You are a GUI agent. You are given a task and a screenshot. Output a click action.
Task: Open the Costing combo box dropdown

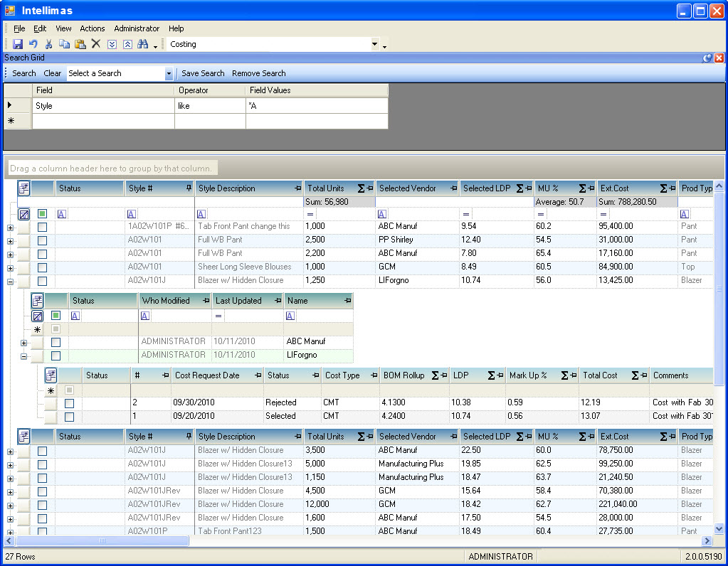pos(375,44)
